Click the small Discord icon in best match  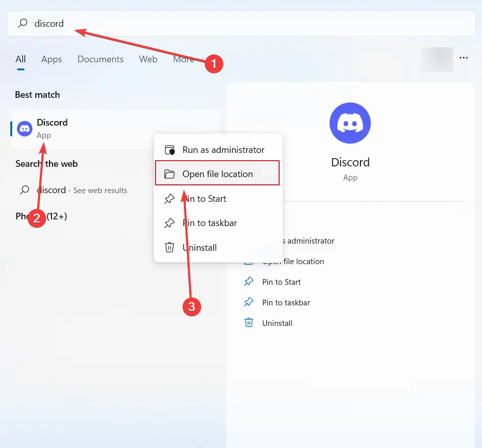click(25, 129)
